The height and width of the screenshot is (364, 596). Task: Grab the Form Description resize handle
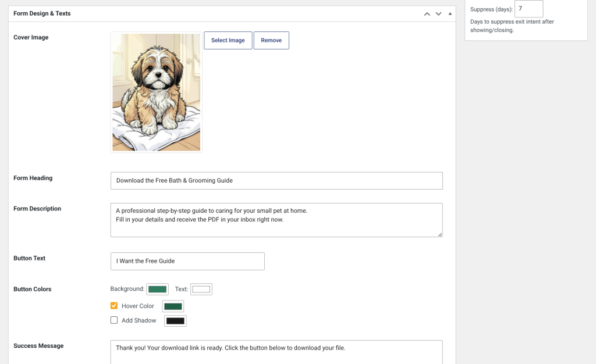coord(440,234)
